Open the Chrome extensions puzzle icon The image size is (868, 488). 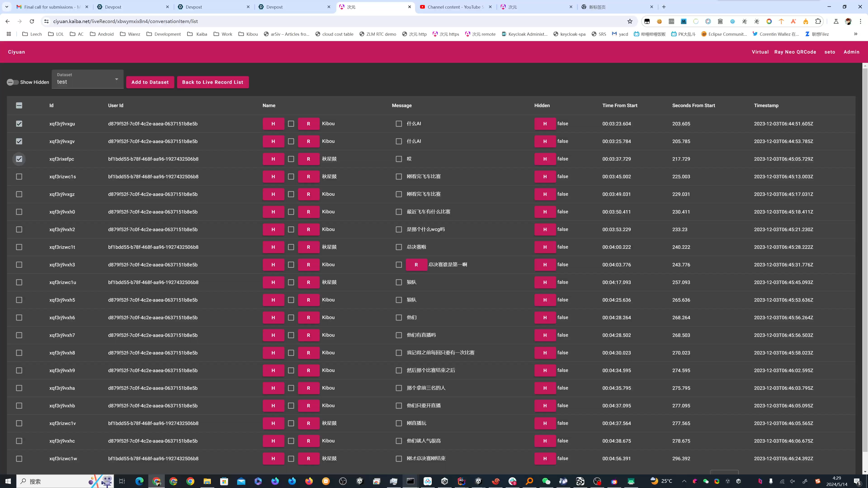[818, 21]
